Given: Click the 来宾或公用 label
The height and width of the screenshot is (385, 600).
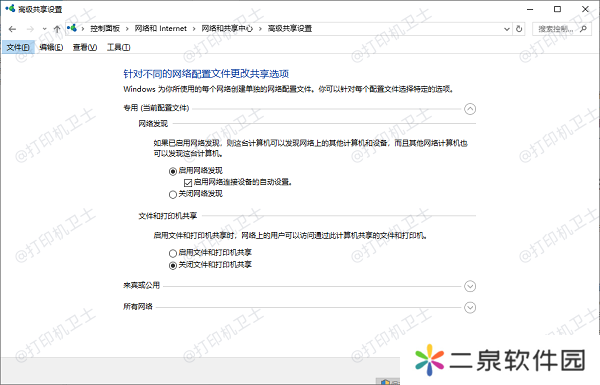Looking at the screenshot, I should [141, 285].
